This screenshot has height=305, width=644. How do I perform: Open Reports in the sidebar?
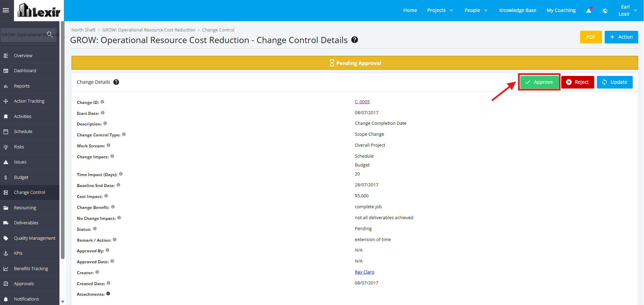point(30,86)
